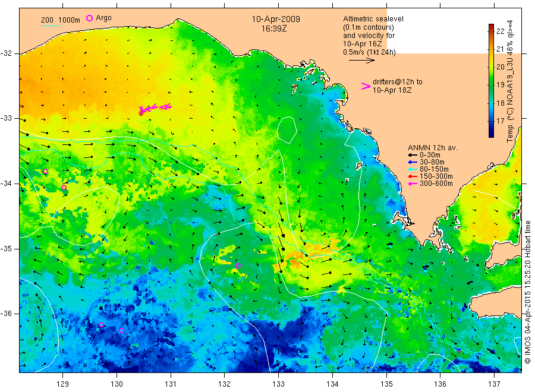Click the '10-Apr 18Z' drifter date text
This screenshot has height=392, width=535.
point(392,90)
